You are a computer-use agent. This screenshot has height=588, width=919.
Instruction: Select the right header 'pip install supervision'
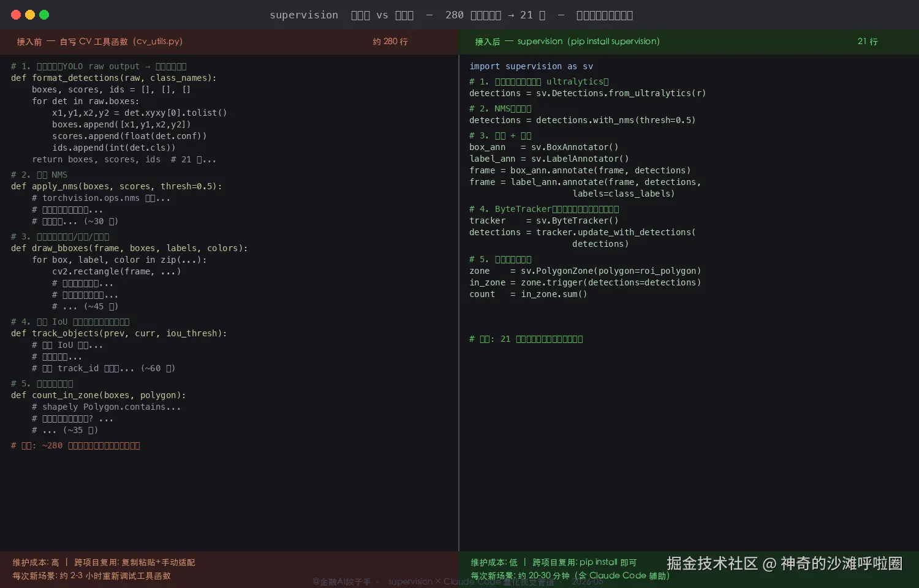pos(567,42)
